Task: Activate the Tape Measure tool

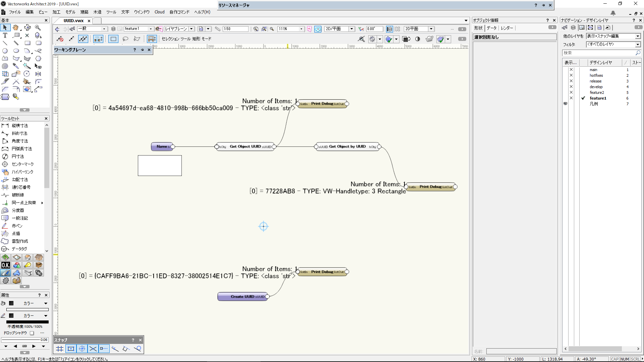Action: pyautogui.click(x=16, y=97)
